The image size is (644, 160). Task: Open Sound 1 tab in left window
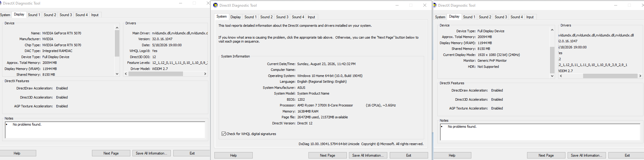(x=34, y=15)
